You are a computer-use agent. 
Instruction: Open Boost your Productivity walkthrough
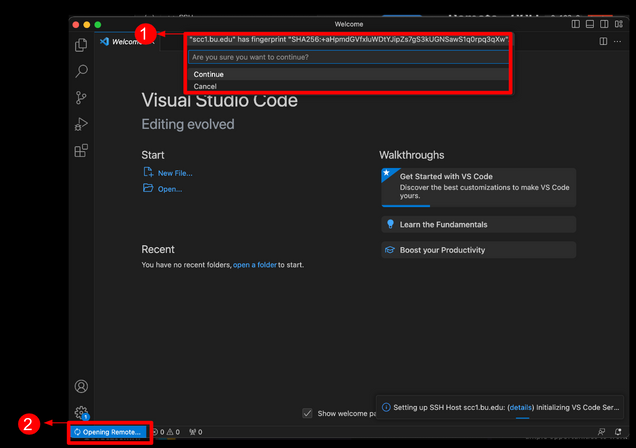click(479, 250)
